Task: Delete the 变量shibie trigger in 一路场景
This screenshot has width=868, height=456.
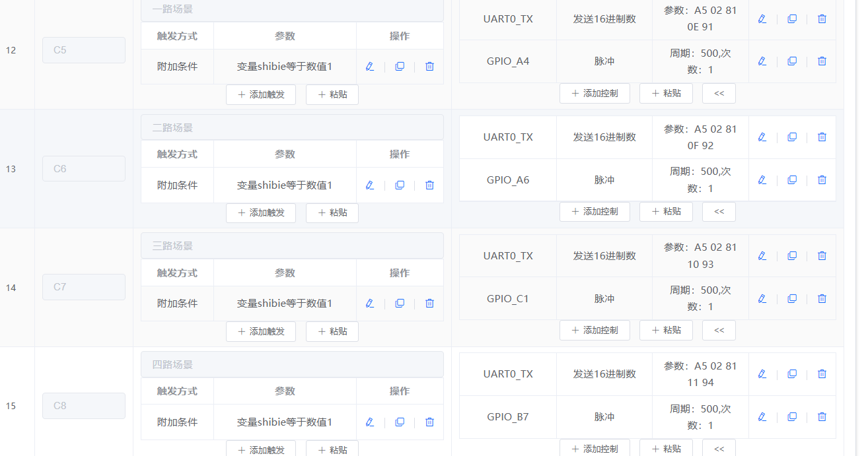Action: (429, 66)
